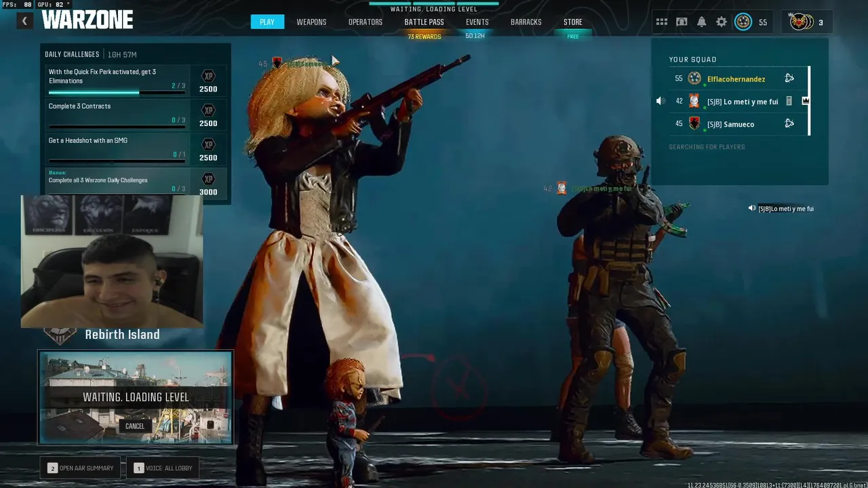Open the Weapons tab
Screen dimensions: 868x488
pyautogui.click(x=311, y=22)
